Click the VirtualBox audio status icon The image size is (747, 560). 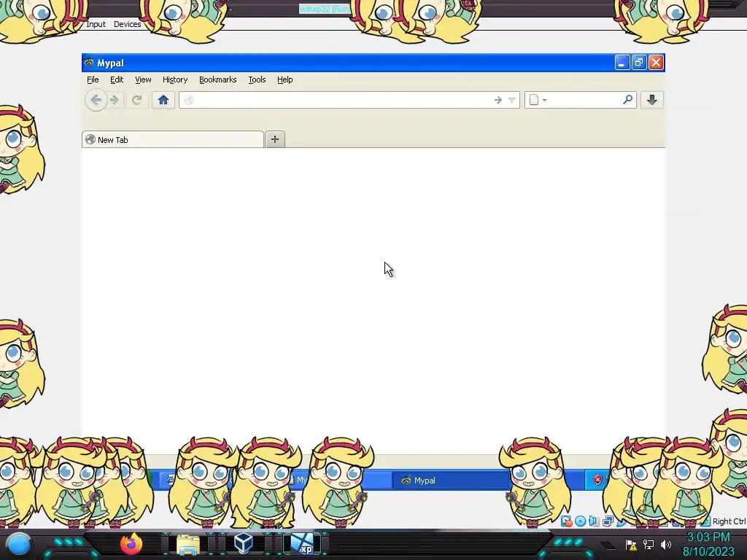594,521
